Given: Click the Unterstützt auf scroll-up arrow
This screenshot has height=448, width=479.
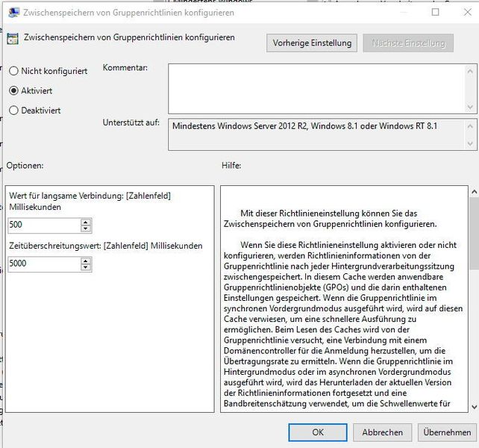Looking at the screenshot, I should 470,126.
